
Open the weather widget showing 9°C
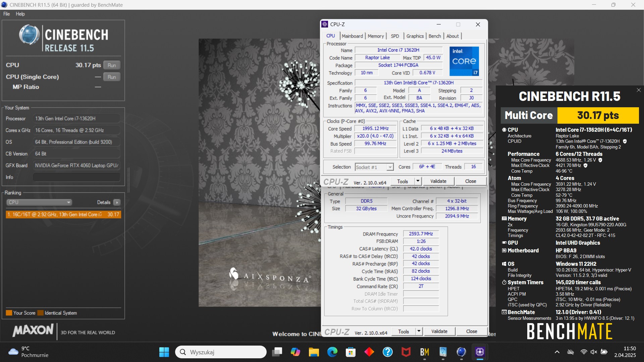(28, 352)
